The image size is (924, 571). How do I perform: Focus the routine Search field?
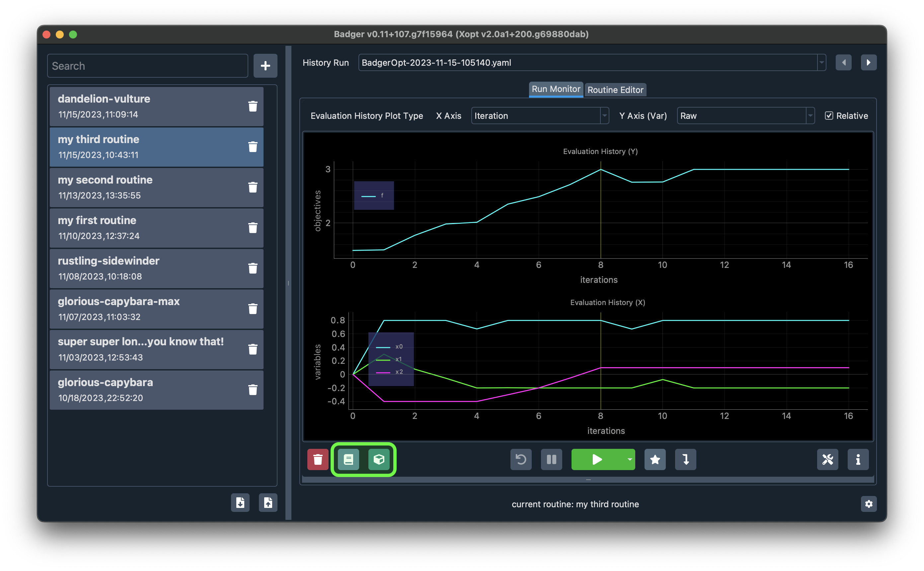pyautogui.click(x=148, y=66)
